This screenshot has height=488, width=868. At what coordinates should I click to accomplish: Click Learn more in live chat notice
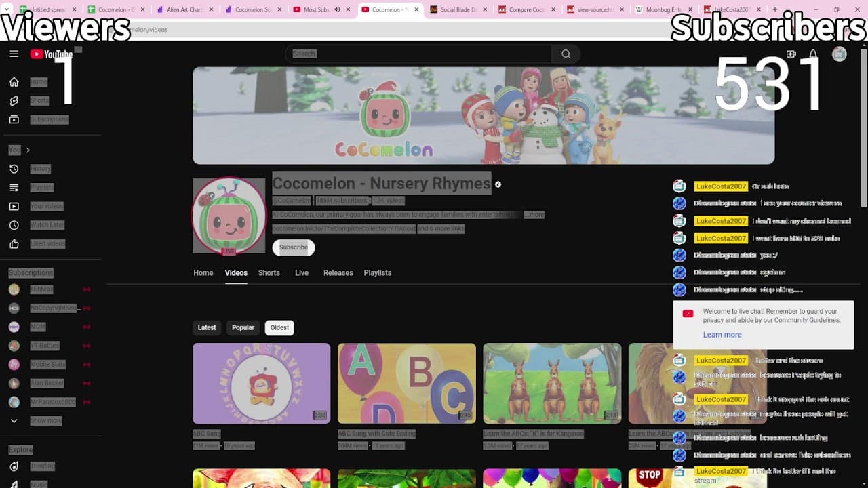722,335
